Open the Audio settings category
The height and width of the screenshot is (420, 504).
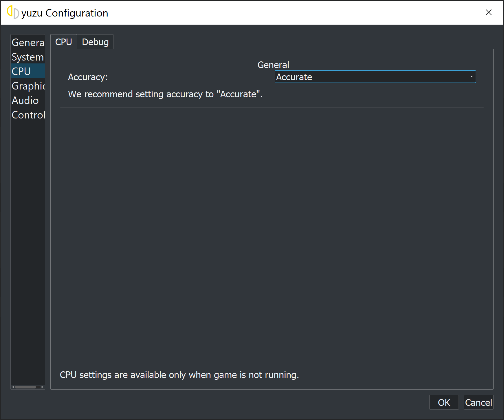pos(28,100)
